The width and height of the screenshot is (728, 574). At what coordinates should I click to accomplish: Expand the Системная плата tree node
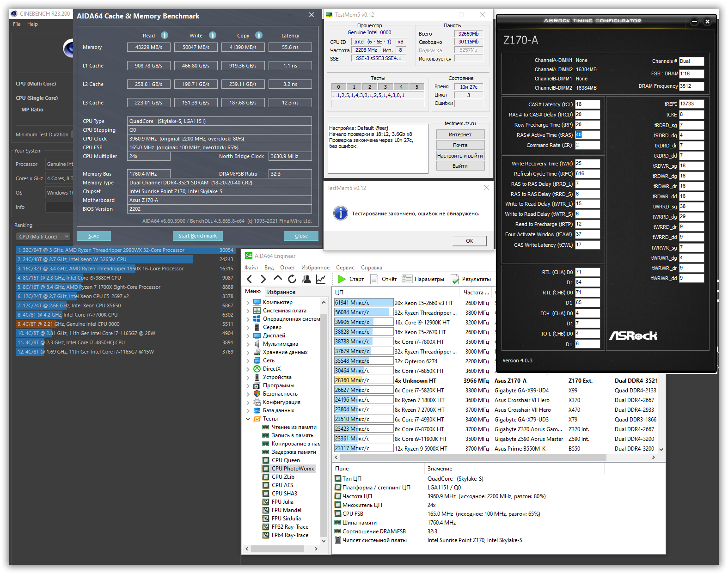tap(248, 311)
